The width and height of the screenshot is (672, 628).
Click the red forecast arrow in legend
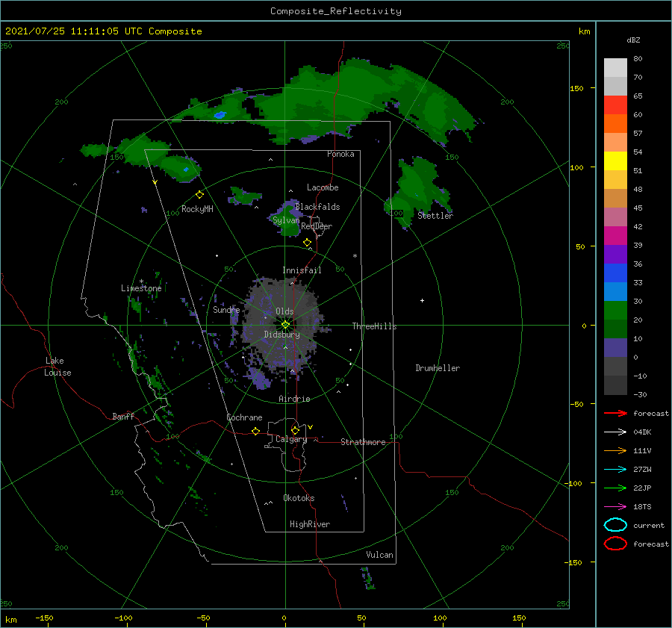point(615,413)
